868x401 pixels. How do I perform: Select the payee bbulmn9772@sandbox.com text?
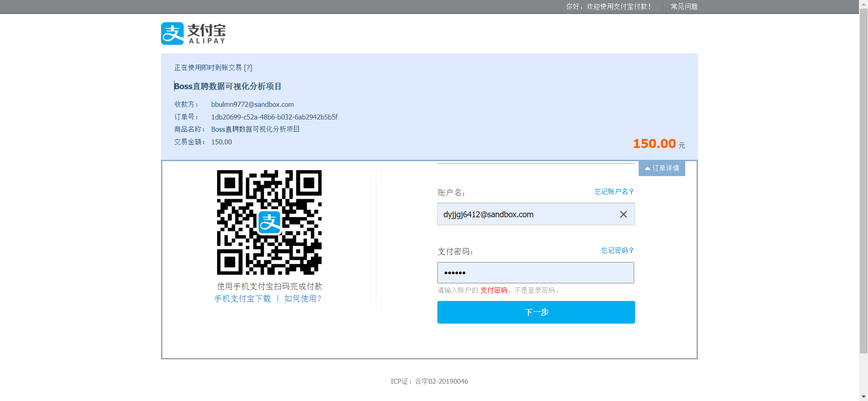[252, 104]
